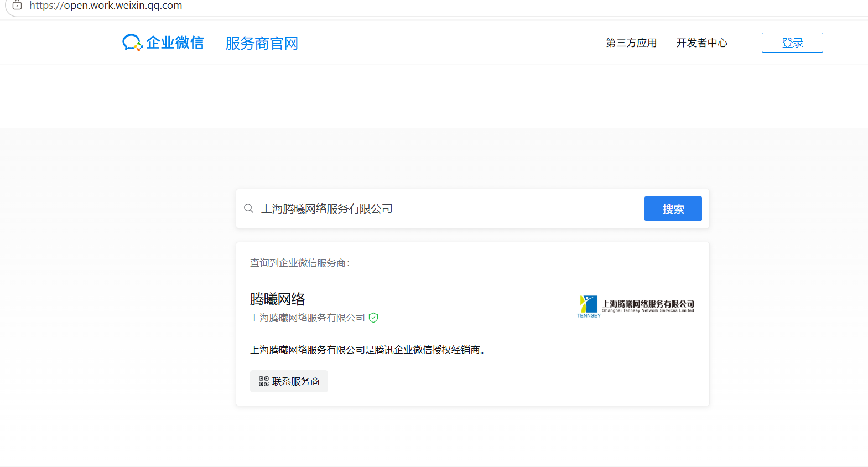Click the QR code icon in 联系服务商
This screenshot has height=467, width=868.
[264, 381]
